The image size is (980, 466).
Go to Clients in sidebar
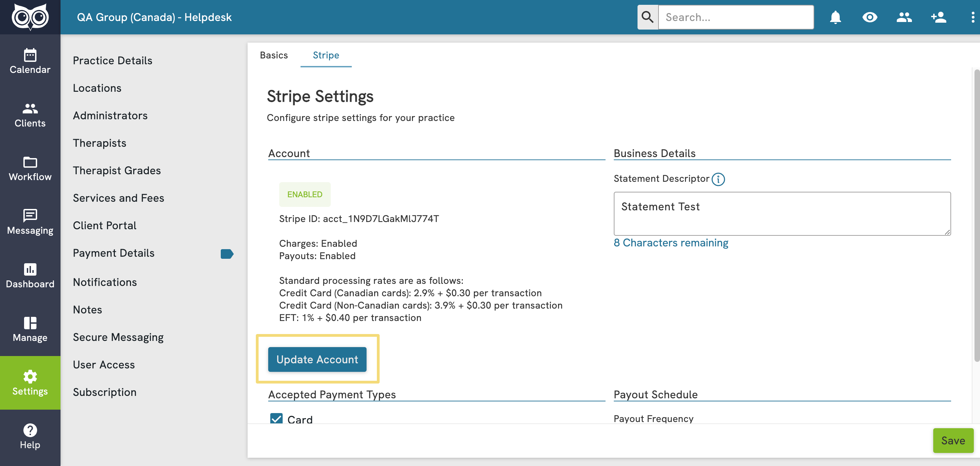tap(30, 115)
